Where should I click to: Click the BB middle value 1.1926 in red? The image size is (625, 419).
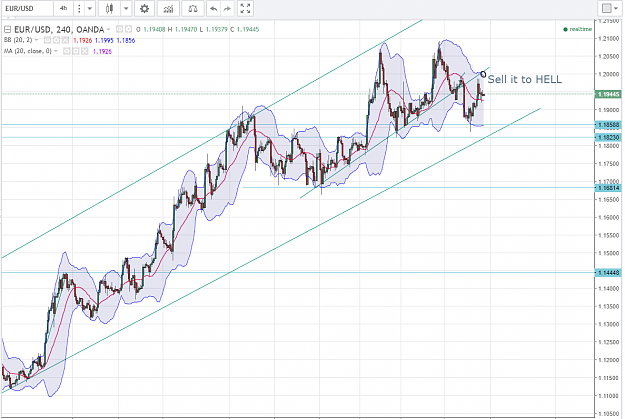point(83,40)
